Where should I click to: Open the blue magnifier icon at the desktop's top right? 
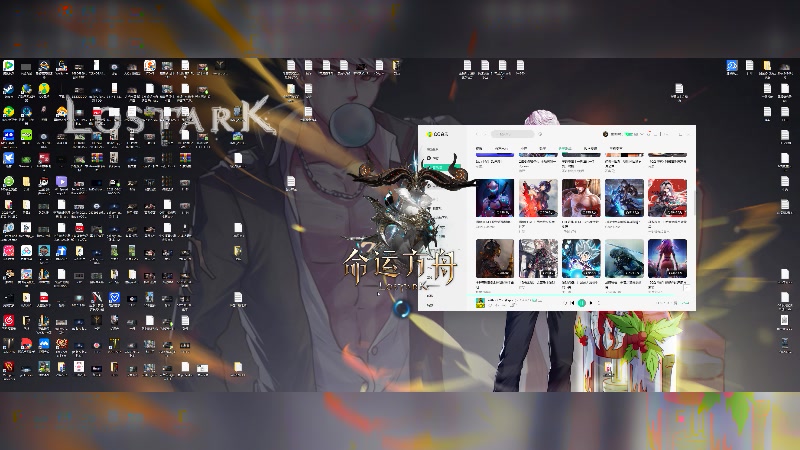732,66
